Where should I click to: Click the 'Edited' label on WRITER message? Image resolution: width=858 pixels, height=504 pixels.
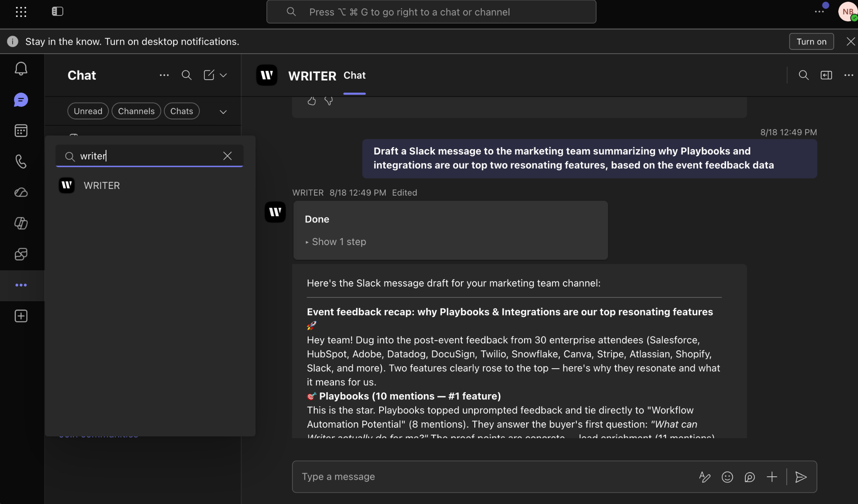click(404, 193)
